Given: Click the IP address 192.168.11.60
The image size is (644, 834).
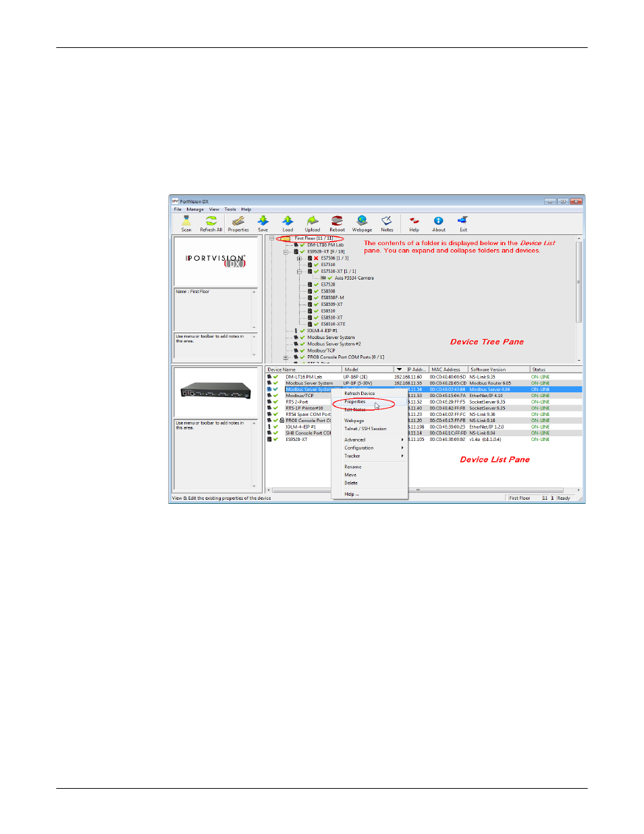Looking at the screenshot, I should pos(408,377).
